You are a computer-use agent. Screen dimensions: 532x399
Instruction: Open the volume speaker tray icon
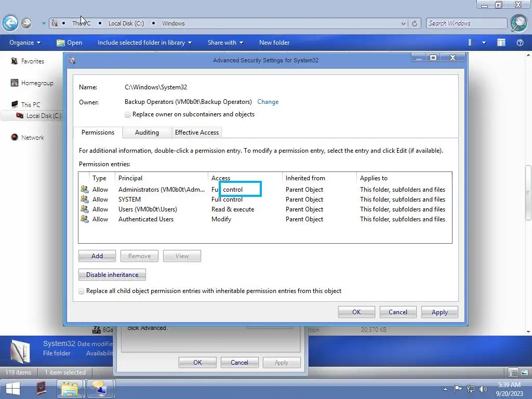(483, 389)
